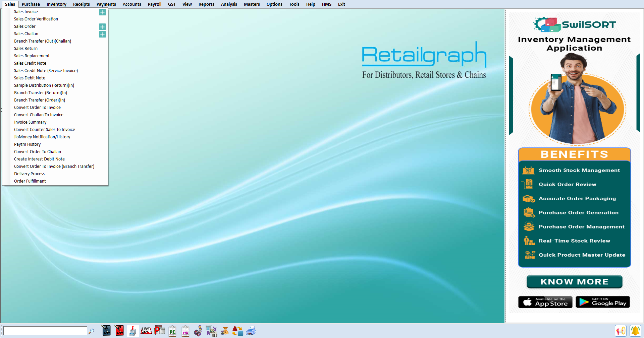
Task: Click the cashier counter toolbar icon
Action: [198, 331]
